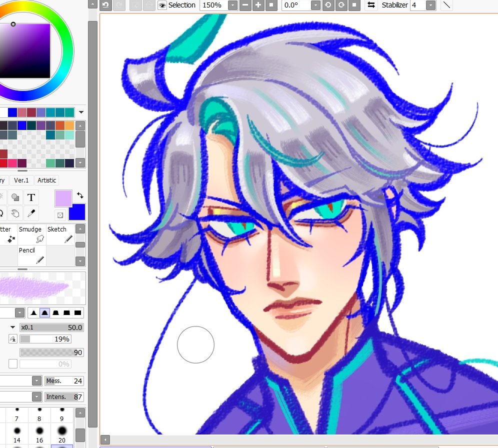Image resolution: width=498 pixels, height=448 pixels.
Task: Choose the flat hard brush edge shape
Action: tap(78, 312)
